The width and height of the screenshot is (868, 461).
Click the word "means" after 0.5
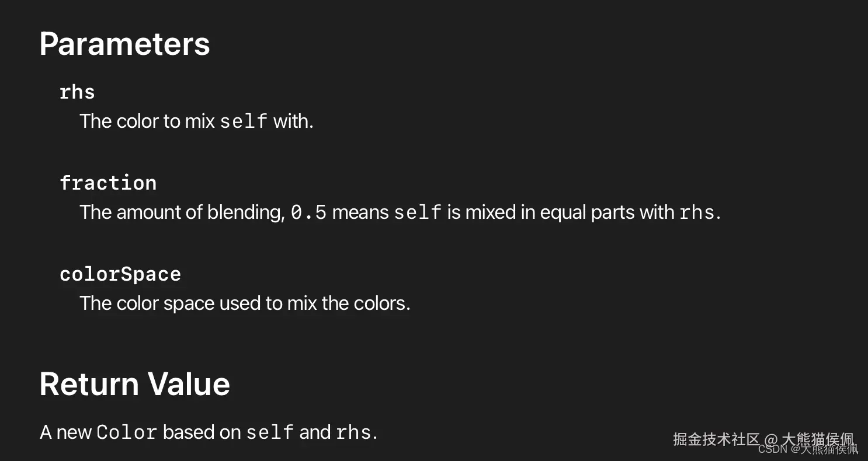click(360, 212)
